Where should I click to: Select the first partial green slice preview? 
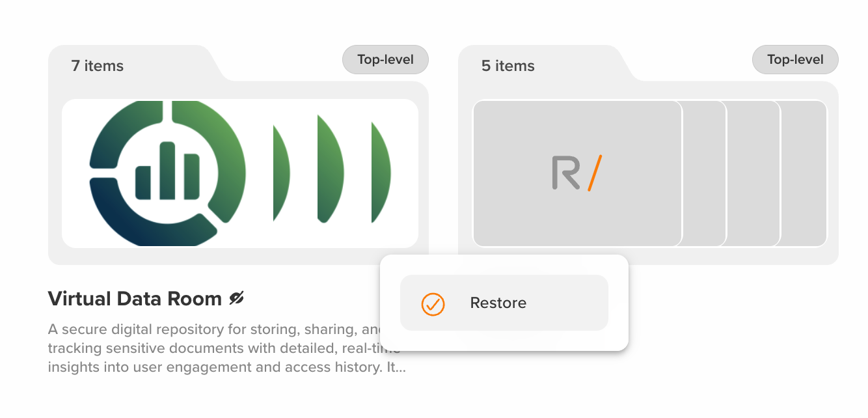(x=280, y=173)
